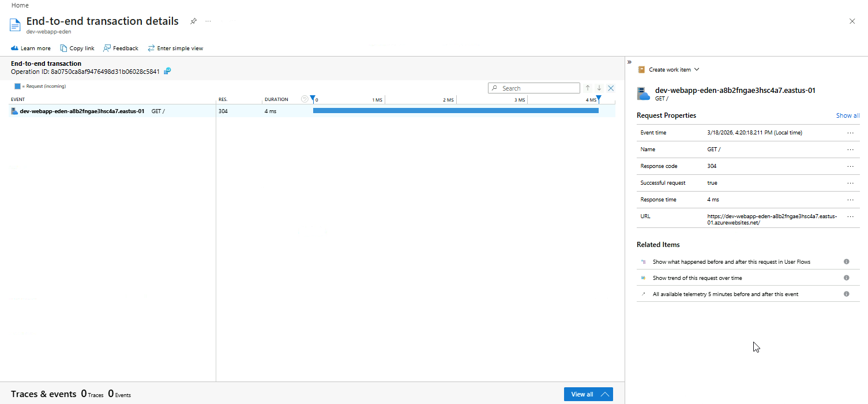Clear the search with the X icon
The image size is (868, 404).
click(x=611, y=88)
